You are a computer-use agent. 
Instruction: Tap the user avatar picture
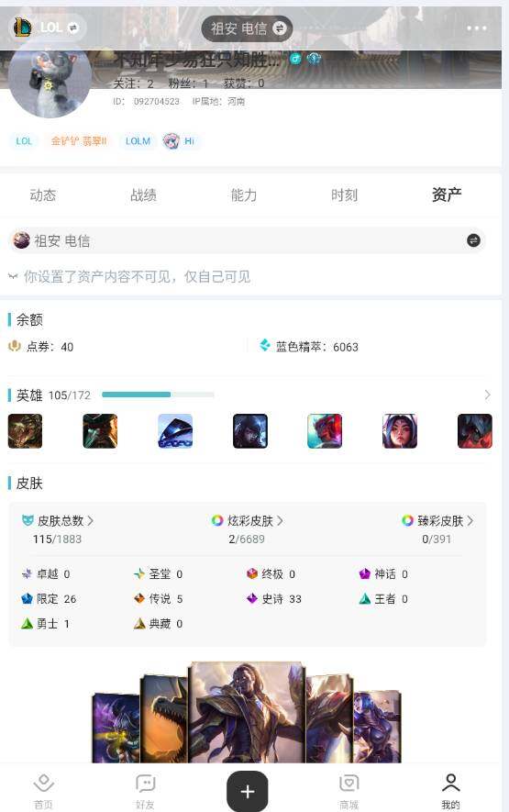click(x=50, y=78)
